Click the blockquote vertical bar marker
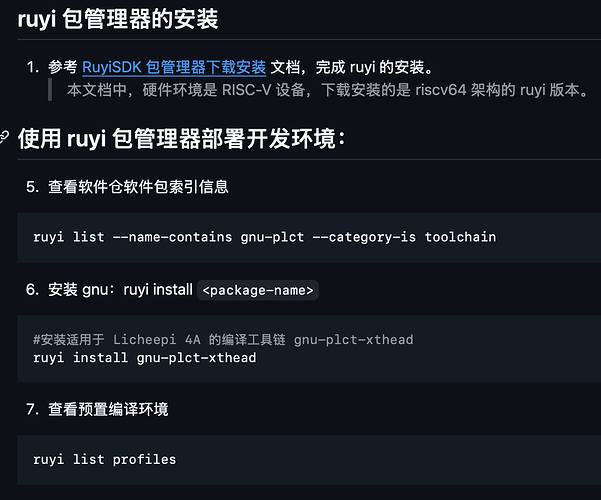The height and width of the screenshot is (500, 601). (x=50, y=90)
